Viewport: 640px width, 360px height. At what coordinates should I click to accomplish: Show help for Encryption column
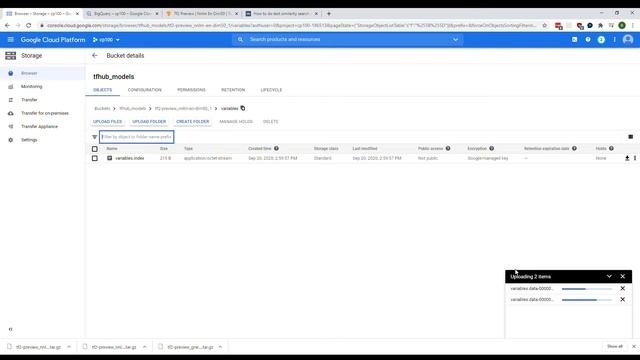click(491, 148)
